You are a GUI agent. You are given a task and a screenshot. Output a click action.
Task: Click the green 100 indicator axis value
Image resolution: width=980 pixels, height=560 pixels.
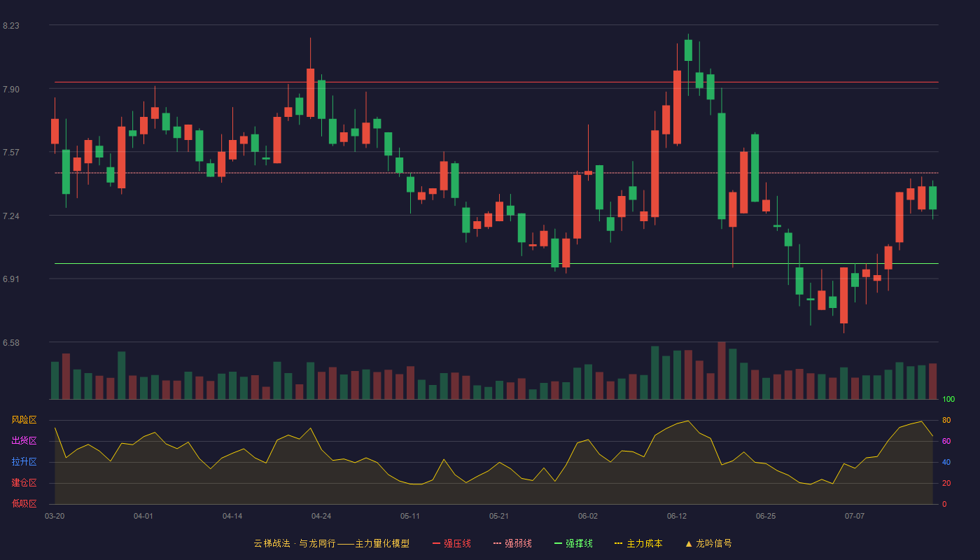(948, 400)
